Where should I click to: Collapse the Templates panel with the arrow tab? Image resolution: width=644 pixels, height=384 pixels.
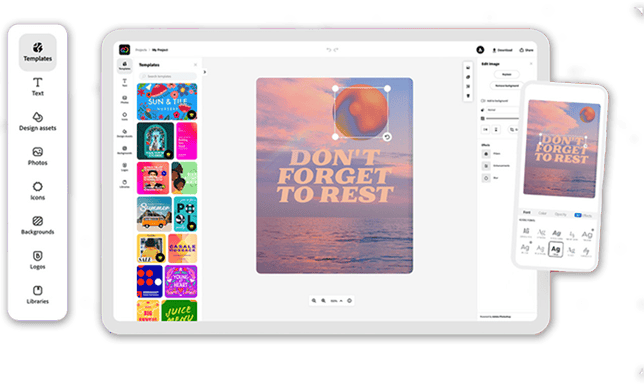(205, 72)
